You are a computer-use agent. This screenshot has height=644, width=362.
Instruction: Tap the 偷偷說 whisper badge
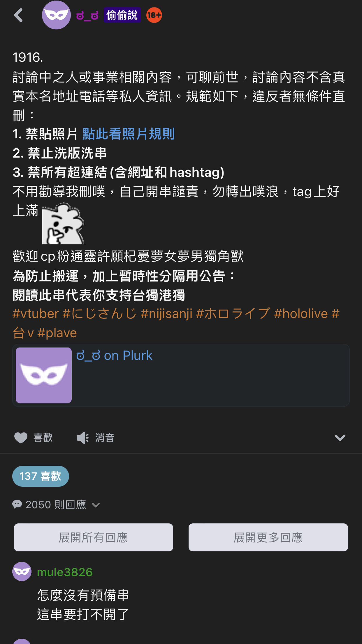[x=122, y=15]
